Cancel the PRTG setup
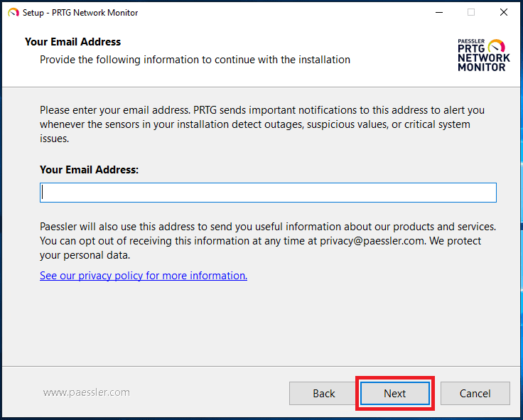 475,393
